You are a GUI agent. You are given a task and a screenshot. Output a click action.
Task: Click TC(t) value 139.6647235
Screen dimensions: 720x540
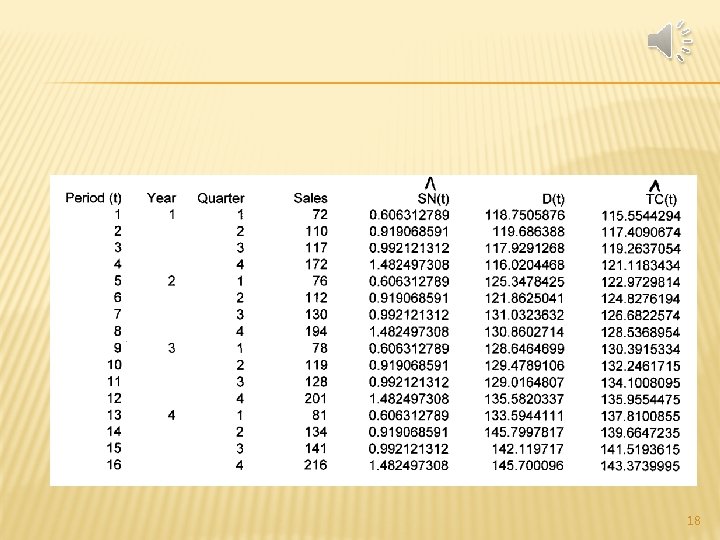pyautogui.click(x=641, y=433)
